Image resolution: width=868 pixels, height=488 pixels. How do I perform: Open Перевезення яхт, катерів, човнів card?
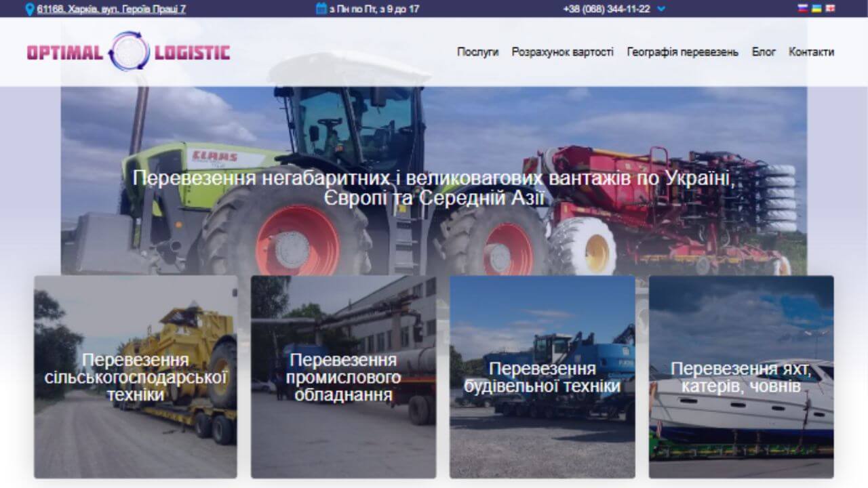click(x=741, y=377)
